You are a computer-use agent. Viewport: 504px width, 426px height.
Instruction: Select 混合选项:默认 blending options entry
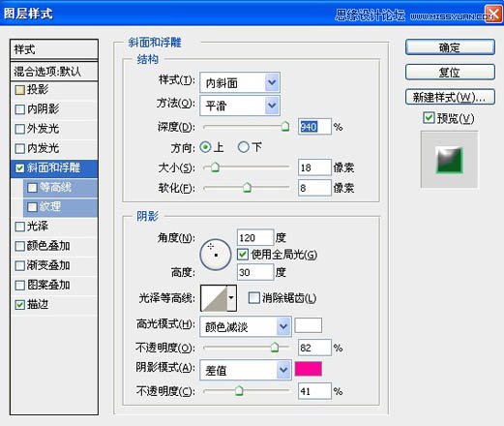(x=54, y=72)
